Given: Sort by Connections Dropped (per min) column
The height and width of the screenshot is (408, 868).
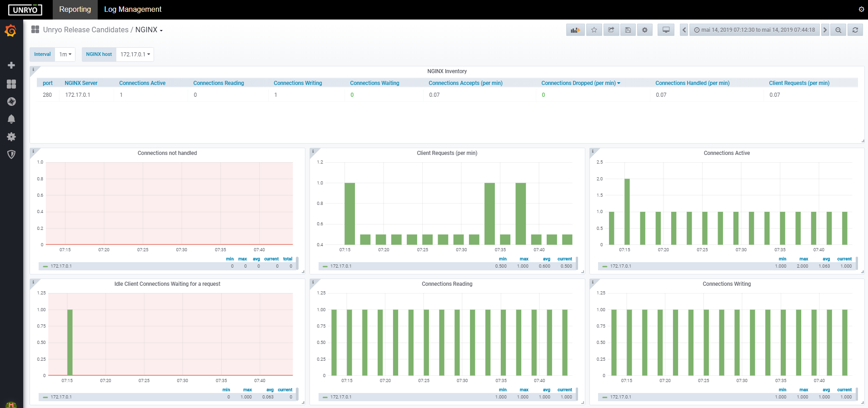Looking at the screenshot, I should 581,83.
